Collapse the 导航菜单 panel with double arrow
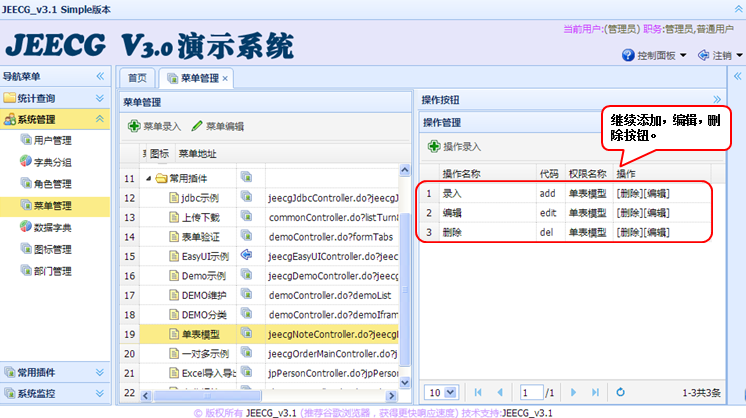Viewport: 746px width, 418px height. (x=100, y=76)
